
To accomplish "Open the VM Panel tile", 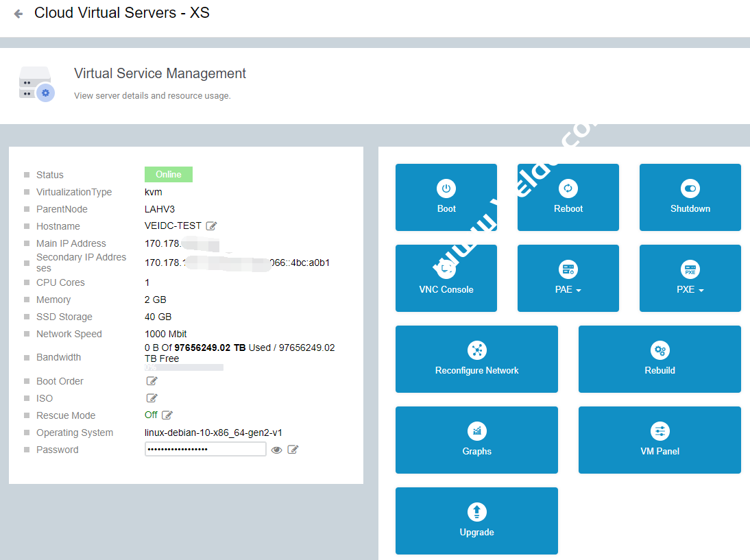I will point(660,440).
